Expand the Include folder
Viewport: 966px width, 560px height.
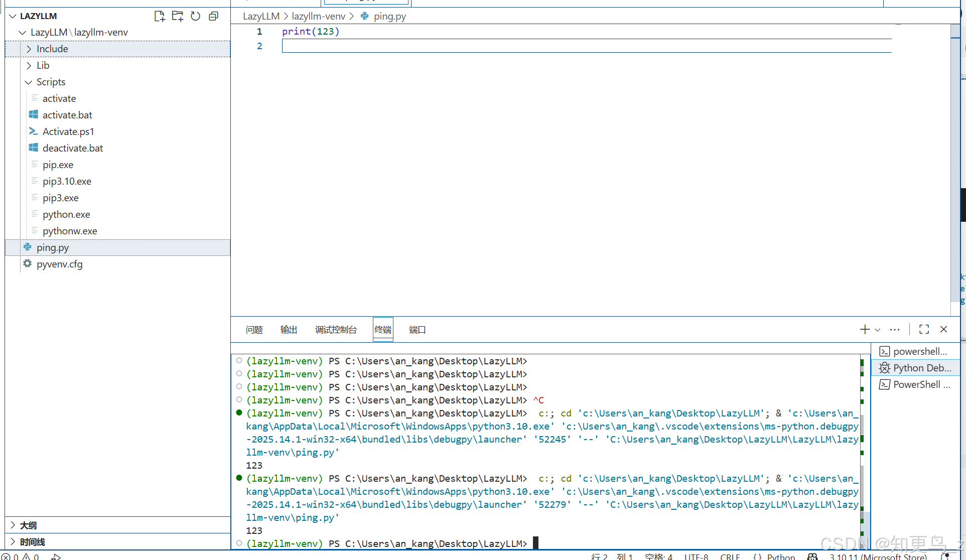(52, 49)
